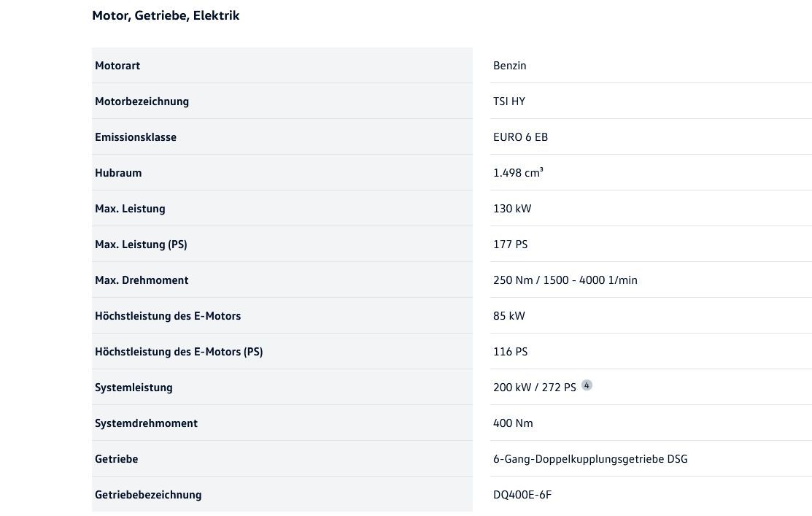
Task: Click the '6-Gang-Doppelkupplungsgetriebe DSG' text
Action: click(x=590, y=459)
